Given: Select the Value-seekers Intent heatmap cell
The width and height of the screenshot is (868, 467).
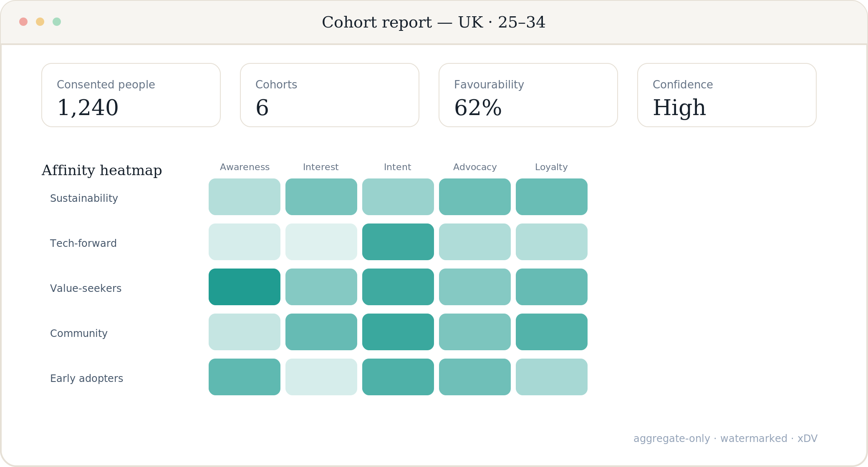Looking at the screenshot, I should pos(398,287).
